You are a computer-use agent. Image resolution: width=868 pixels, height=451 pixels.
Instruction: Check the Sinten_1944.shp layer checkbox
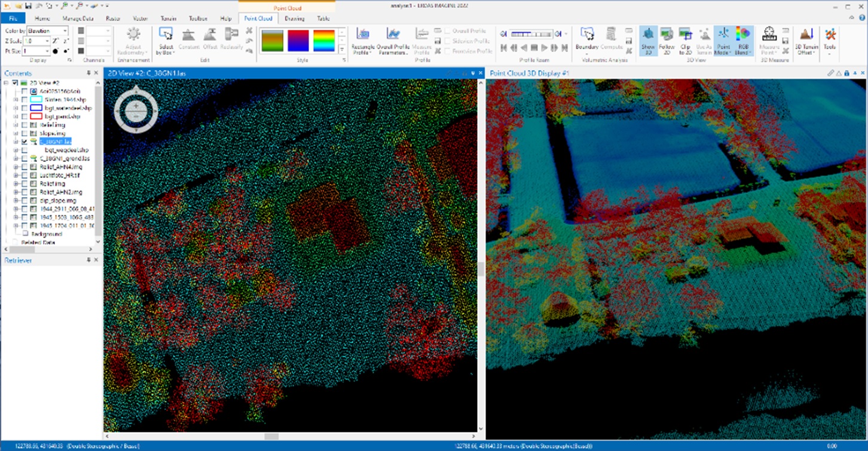24,100
